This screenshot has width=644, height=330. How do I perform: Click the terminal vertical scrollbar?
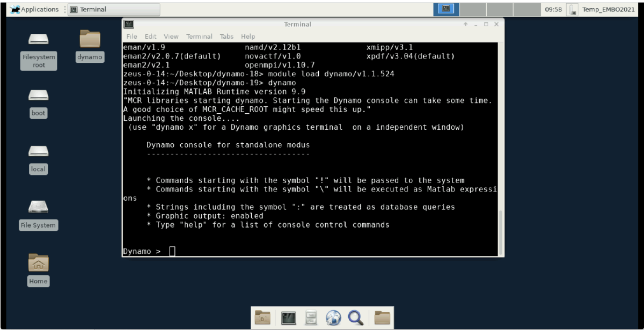(x=501, y=231)
